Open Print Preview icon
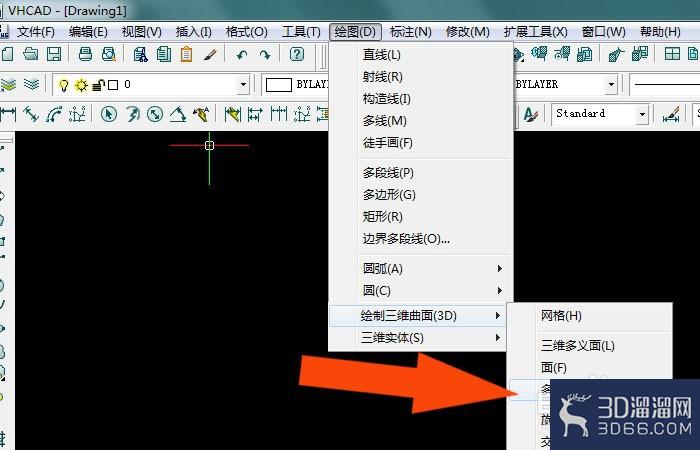The width and height of the screenshot is (700, 450). pyautogui.click(x=108, y=54)
